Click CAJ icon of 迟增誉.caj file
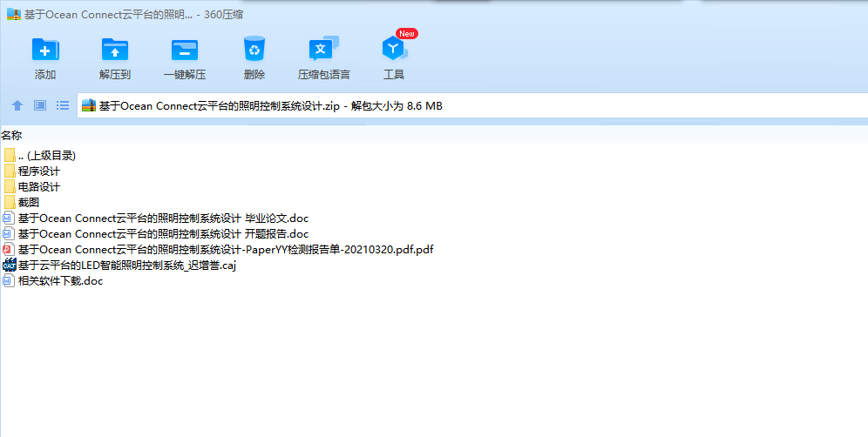The width and height of the screenshot is (868, 437). tap(10, 265)
